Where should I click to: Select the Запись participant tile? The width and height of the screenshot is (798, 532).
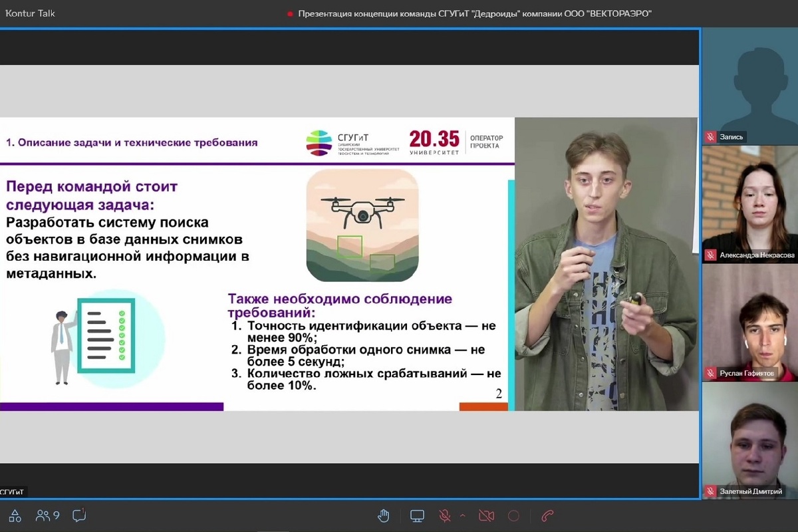750,86
